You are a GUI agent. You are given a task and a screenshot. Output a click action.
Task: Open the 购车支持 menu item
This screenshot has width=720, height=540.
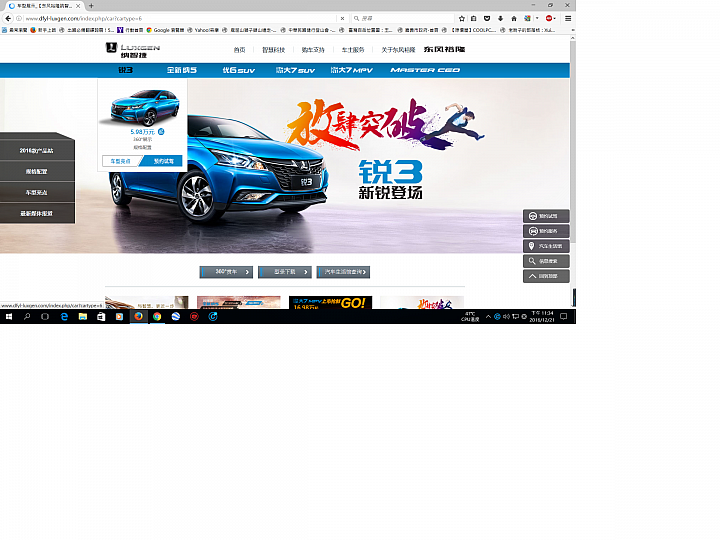click(x=313, y=50)
